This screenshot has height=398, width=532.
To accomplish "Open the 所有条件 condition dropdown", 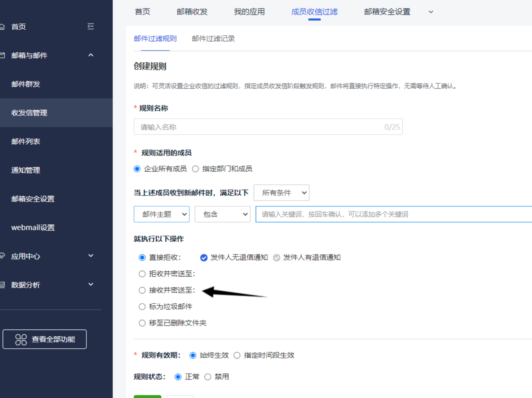I will [281, 193].
